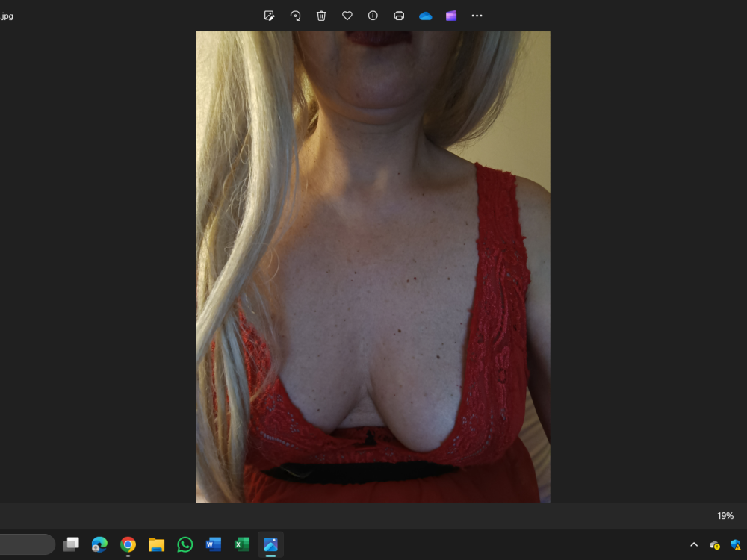Open WhatsApp from the taskbar

pyautogui.click(x=185, y=544)
